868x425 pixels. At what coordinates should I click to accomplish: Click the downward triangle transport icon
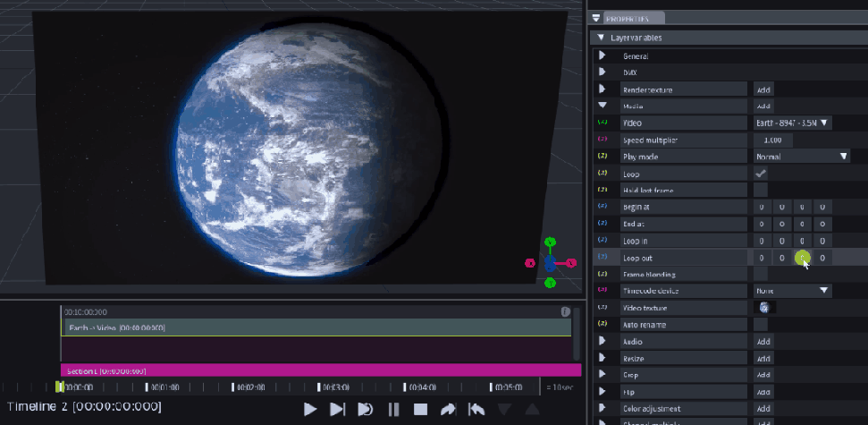pyautogui.click(x=504, y=410)
